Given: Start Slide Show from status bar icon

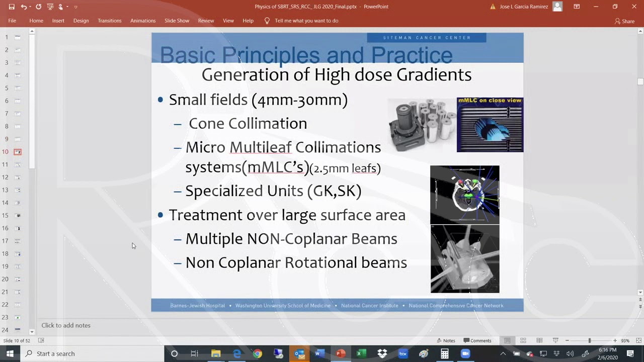Looking at the screenshot, I should pyautogui.click(x=555, y=340).
